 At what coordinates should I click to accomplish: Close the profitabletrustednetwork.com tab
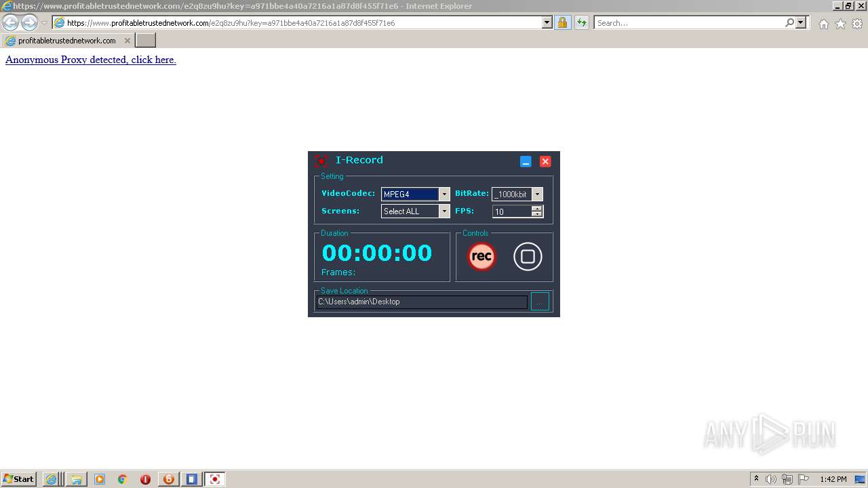click(127, 41)
